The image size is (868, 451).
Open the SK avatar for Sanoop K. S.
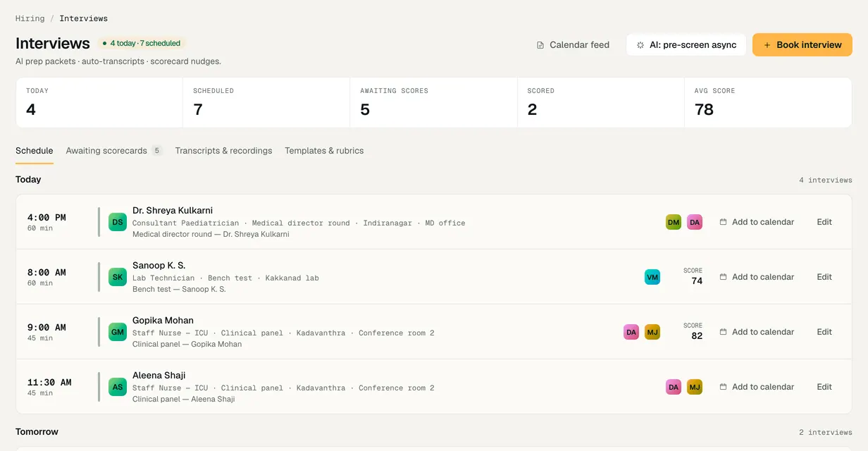pyautogui.click(x=118, y=277)
